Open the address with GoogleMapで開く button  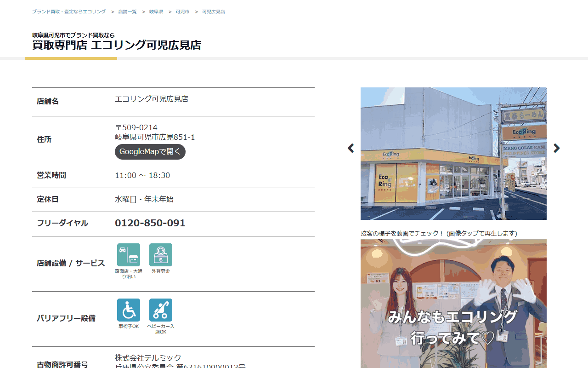tap(150, 152)
